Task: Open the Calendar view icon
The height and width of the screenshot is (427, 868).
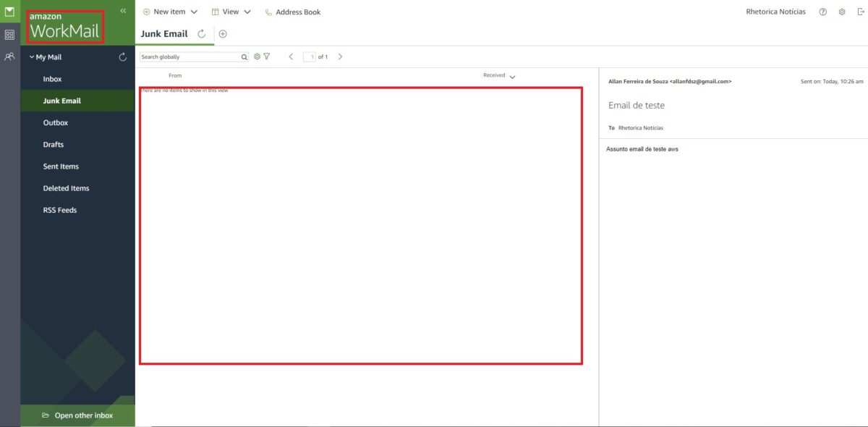Action: 9,34
